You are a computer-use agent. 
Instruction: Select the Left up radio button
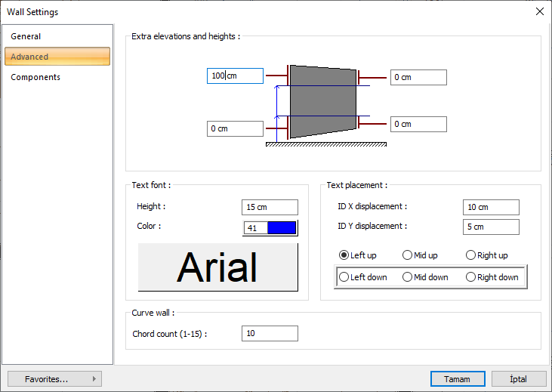pyautogui.click(x=345, y=255)
